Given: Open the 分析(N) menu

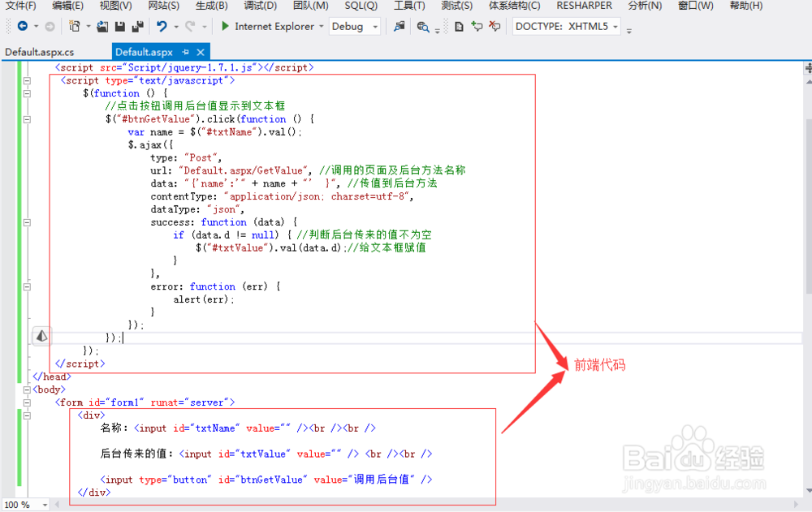Looking at the screenshot, I should pyautogui.click(x=645, y=6).
